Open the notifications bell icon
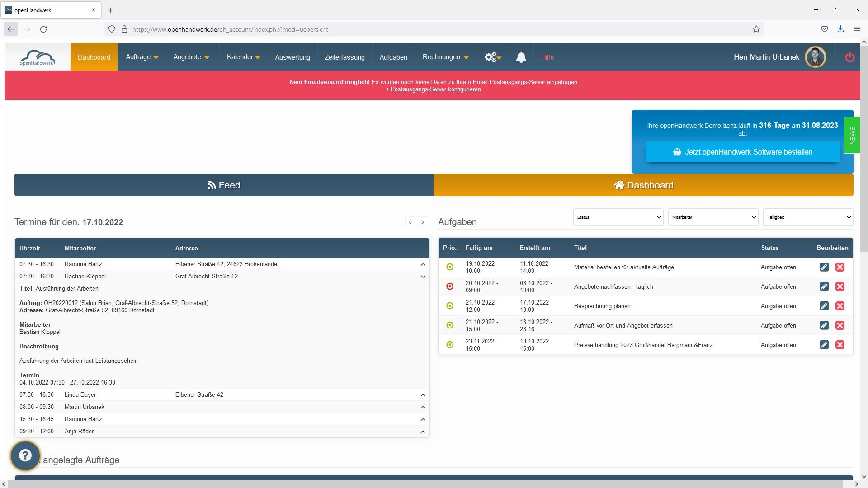 [521, 57]
